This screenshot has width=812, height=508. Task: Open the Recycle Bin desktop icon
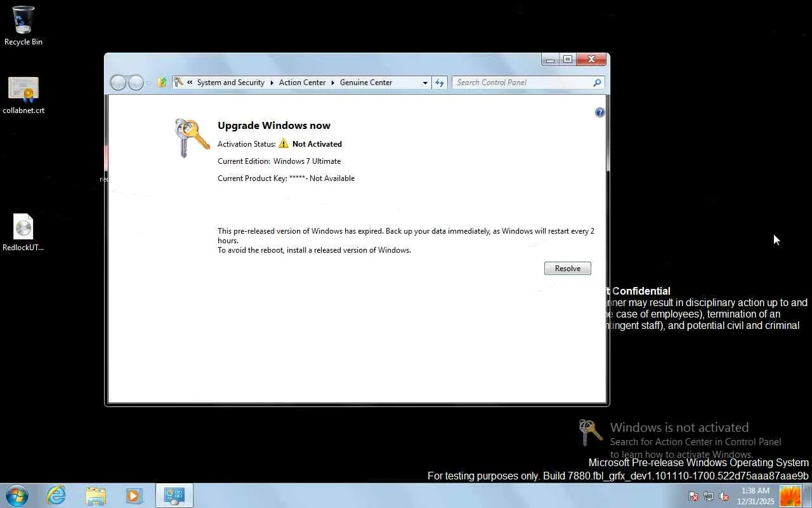pos(23,26)
